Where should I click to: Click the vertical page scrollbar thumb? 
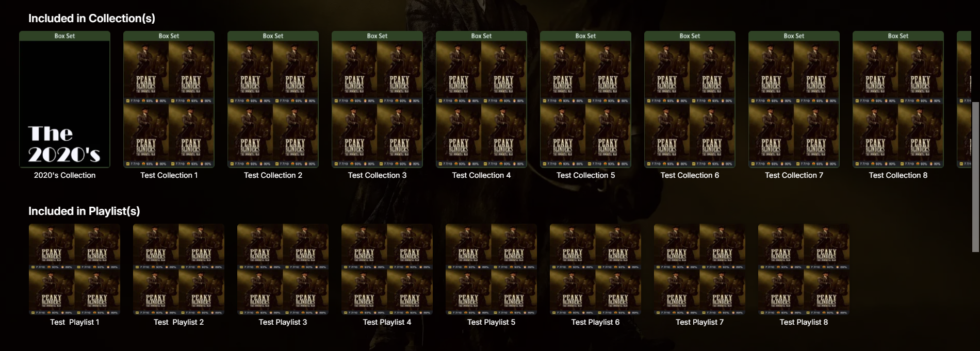coord(975,177)
